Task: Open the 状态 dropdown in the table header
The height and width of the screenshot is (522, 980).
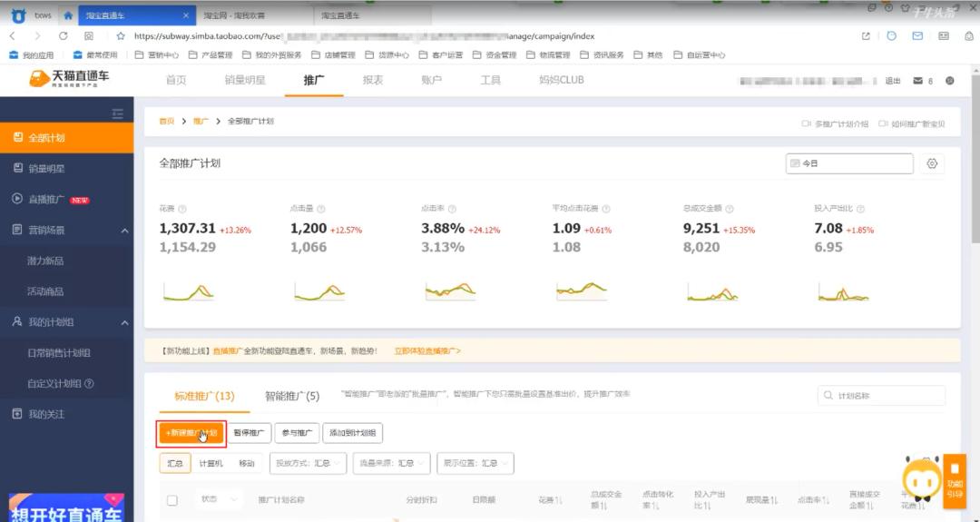Action: pos(218,499)
